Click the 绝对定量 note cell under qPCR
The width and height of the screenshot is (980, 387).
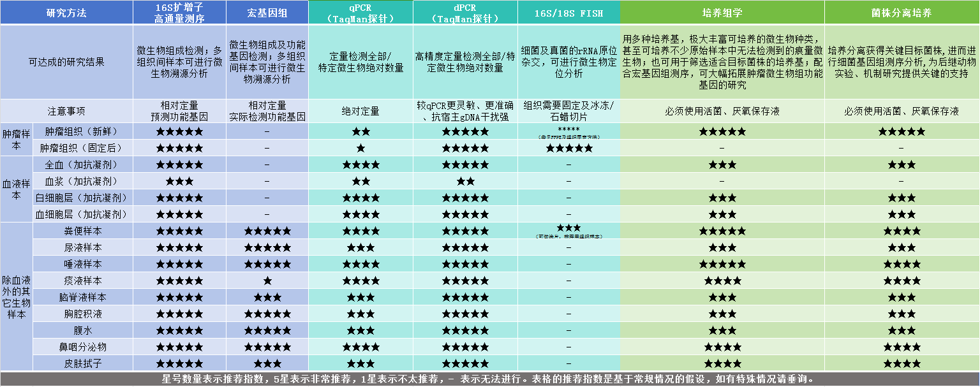[x=359, y=111]
